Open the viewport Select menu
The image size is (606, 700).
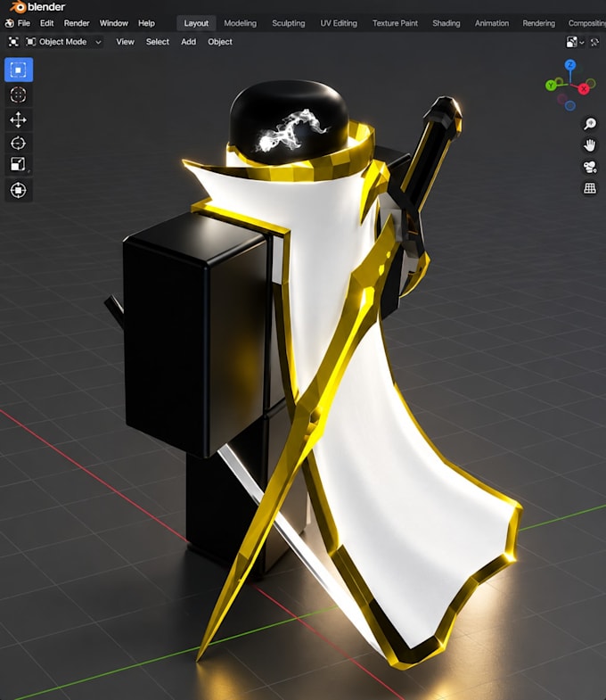pyautogui.click(x=158, y=42)
